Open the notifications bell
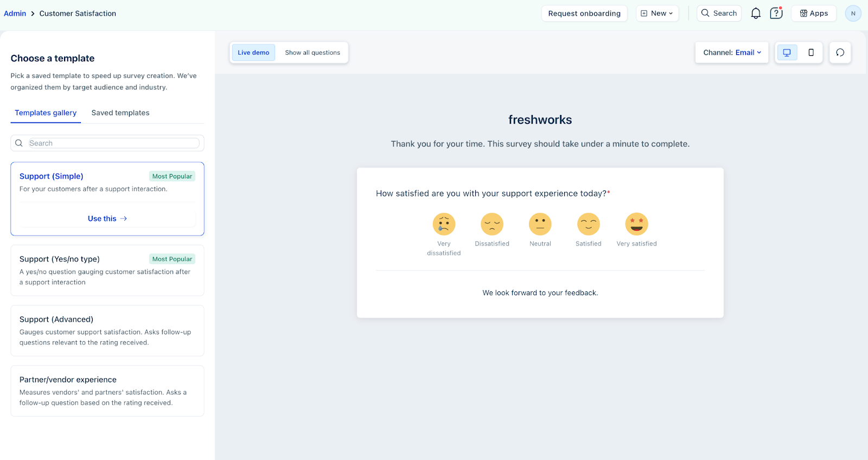 756,14
